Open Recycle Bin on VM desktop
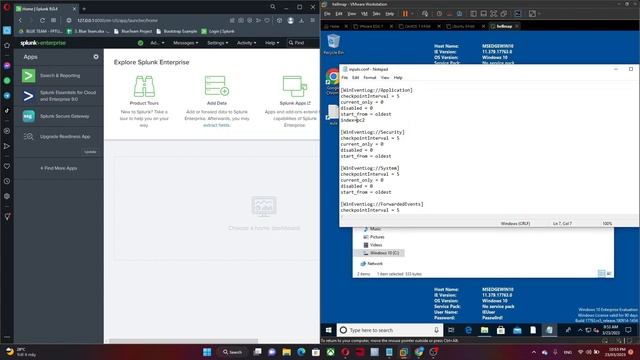The height and width of the screenshot is (360, 640). click(333, 44)
